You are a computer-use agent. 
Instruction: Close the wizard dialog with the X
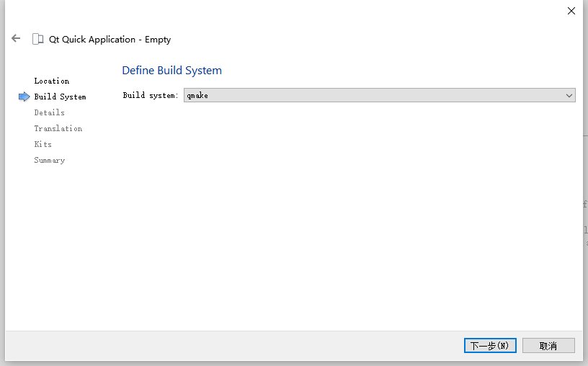571,11
